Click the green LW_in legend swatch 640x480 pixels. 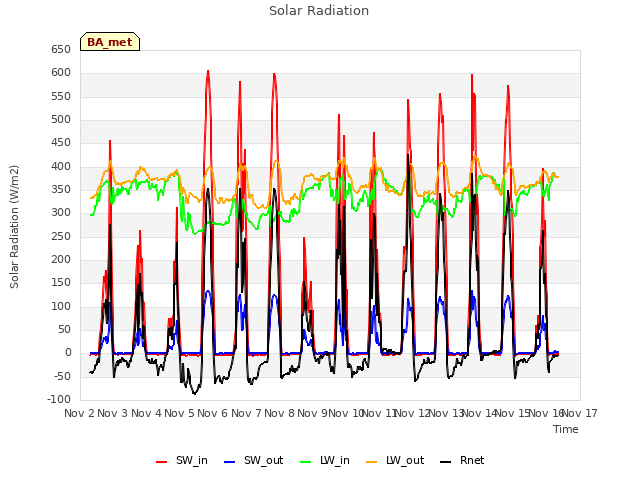click(306, 462)
